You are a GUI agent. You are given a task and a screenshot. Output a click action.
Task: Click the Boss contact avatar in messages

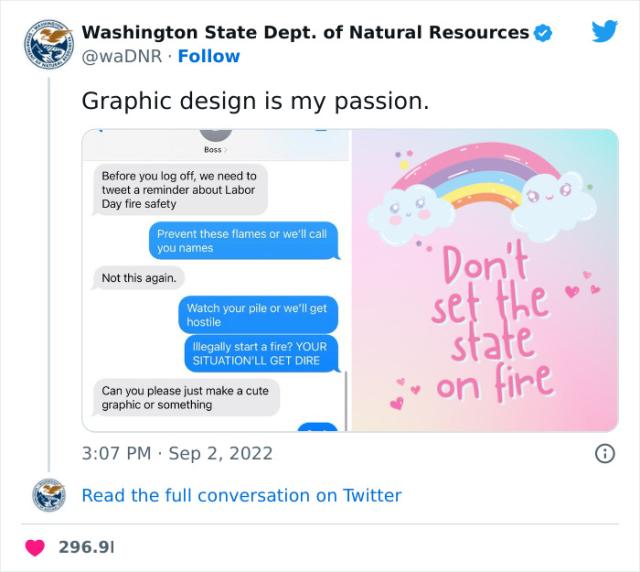pos(214,135)
